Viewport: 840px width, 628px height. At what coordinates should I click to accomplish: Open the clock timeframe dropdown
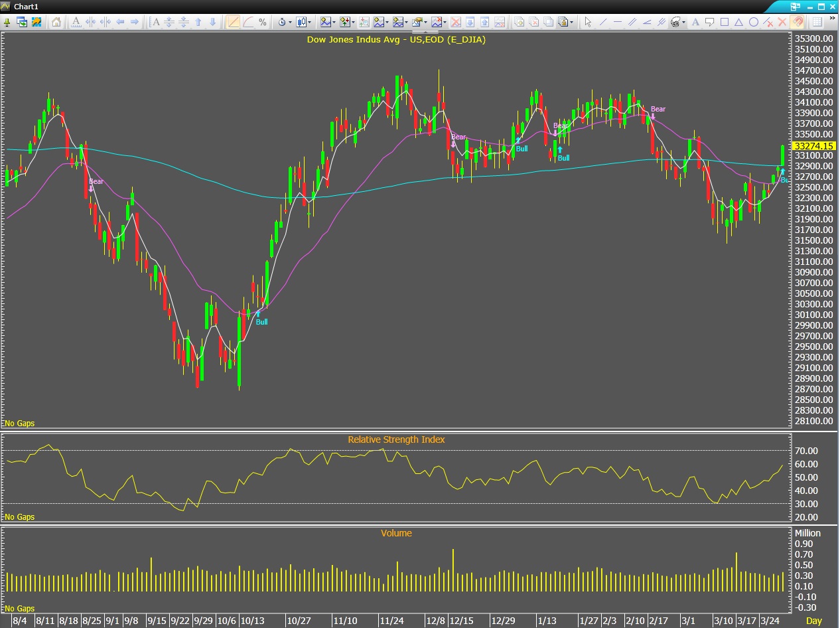click(x=285, y=22)
